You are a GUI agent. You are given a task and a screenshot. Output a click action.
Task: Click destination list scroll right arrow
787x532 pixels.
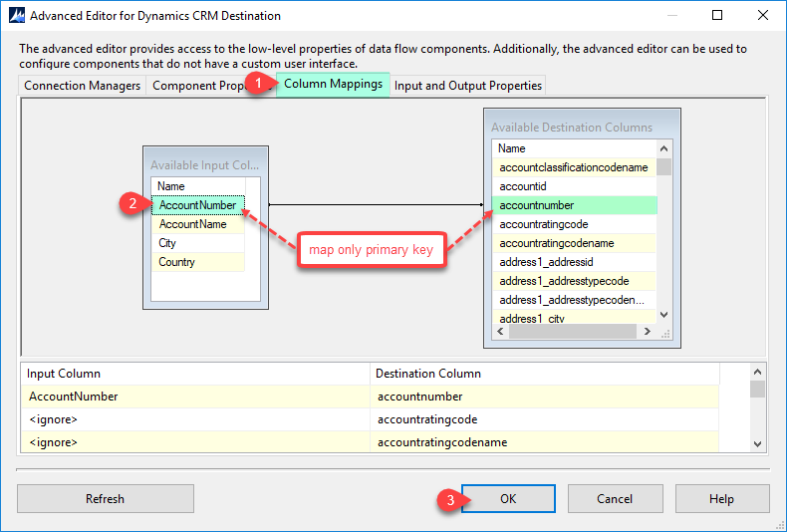tap(648, 331)
